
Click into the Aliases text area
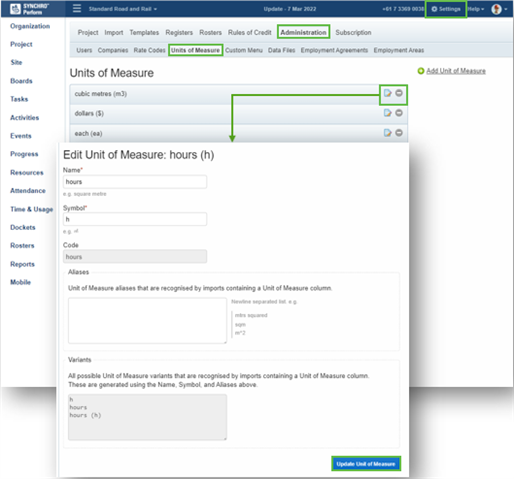tap(147, 320)
